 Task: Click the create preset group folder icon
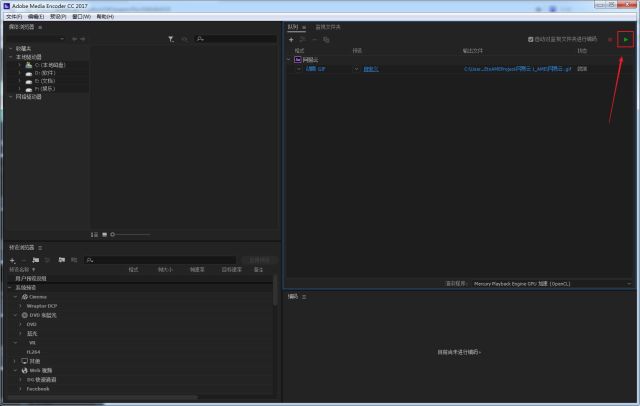pyautogui.click(x=36, y=260)
